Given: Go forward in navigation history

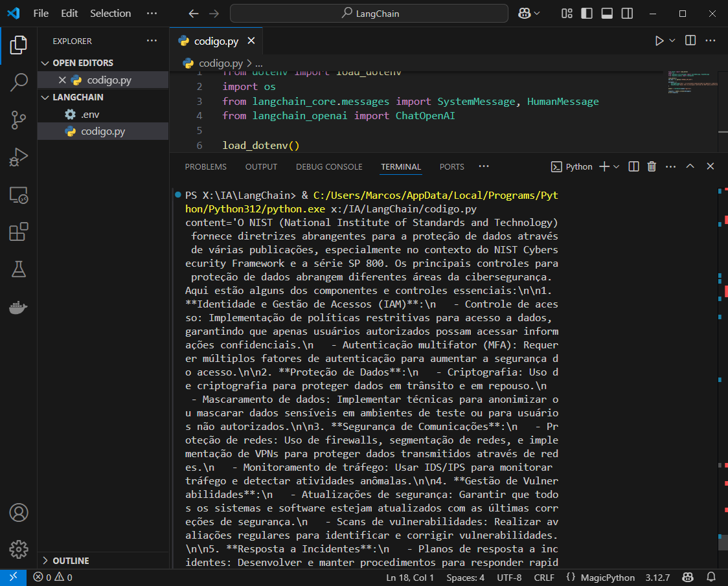Looking at the screenshot, I should tap(214, 14).
